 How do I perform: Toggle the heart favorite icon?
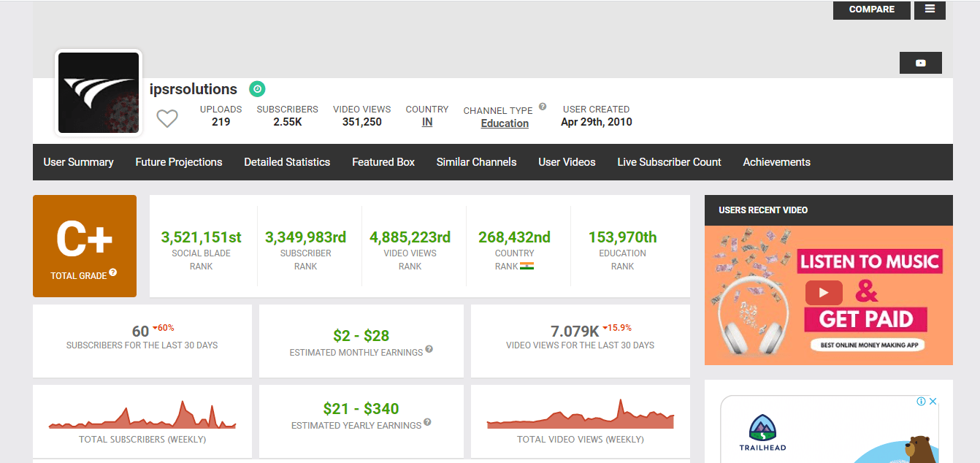(x=167, y=118)
